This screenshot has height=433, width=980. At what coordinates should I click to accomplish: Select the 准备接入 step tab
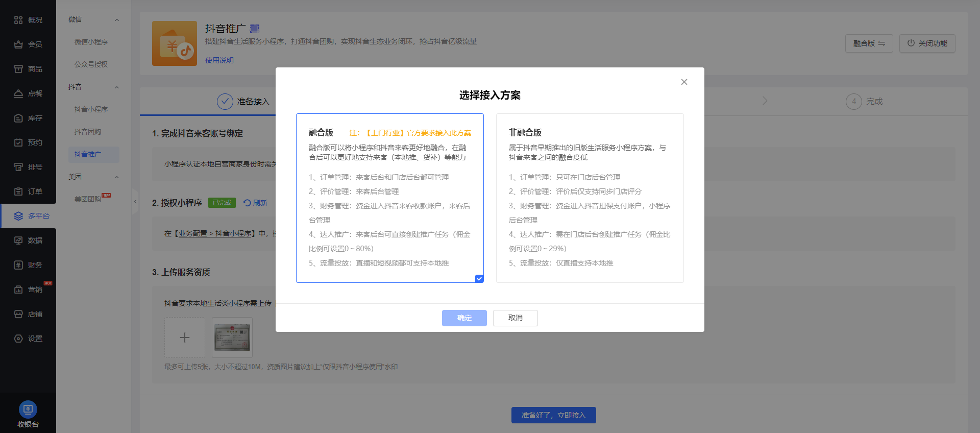coord(243,102)
